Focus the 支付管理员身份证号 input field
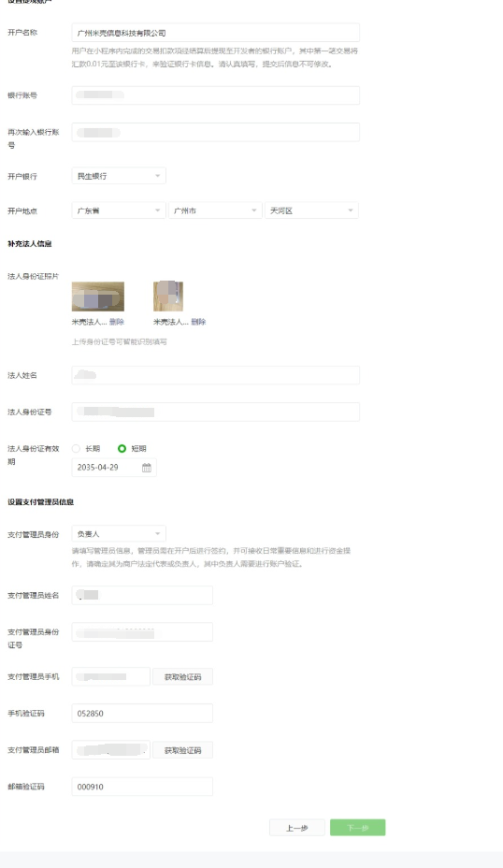This screenshot has width=503, height=868. point(142,632)
